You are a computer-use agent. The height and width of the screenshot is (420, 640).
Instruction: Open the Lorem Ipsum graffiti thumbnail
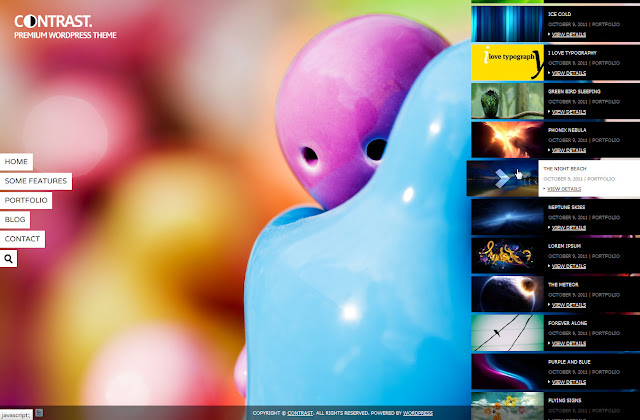(508, 256)
